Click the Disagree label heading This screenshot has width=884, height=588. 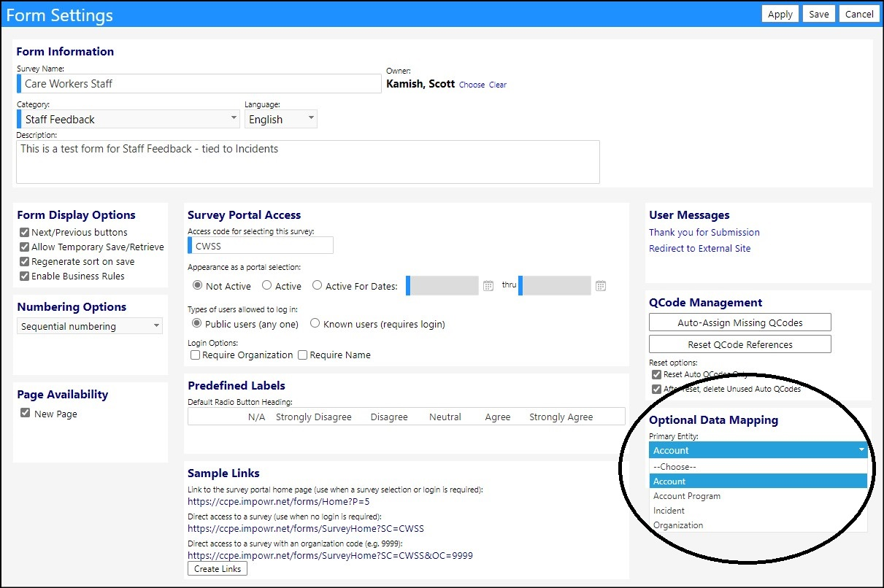coord(389,417)
